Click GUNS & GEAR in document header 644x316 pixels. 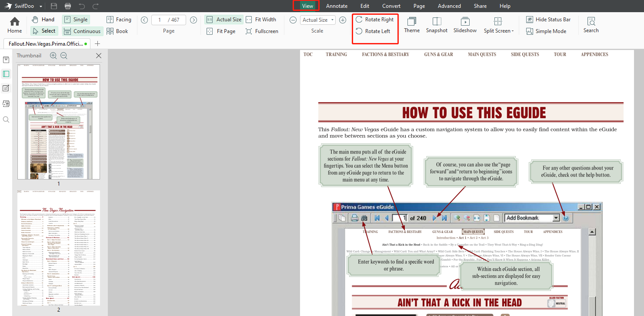(x=438, y=55)
